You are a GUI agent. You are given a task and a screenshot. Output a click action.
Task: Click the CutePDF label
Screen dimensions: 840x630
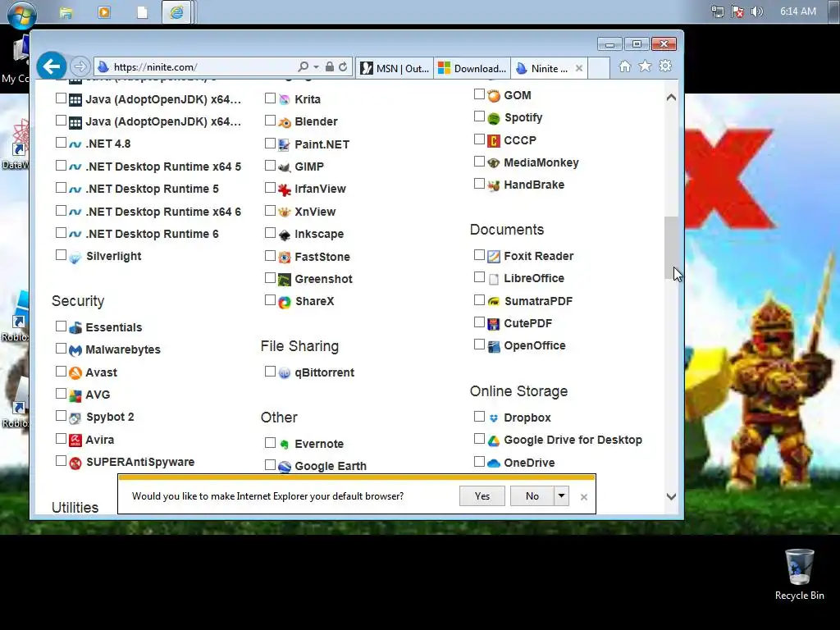527,323
